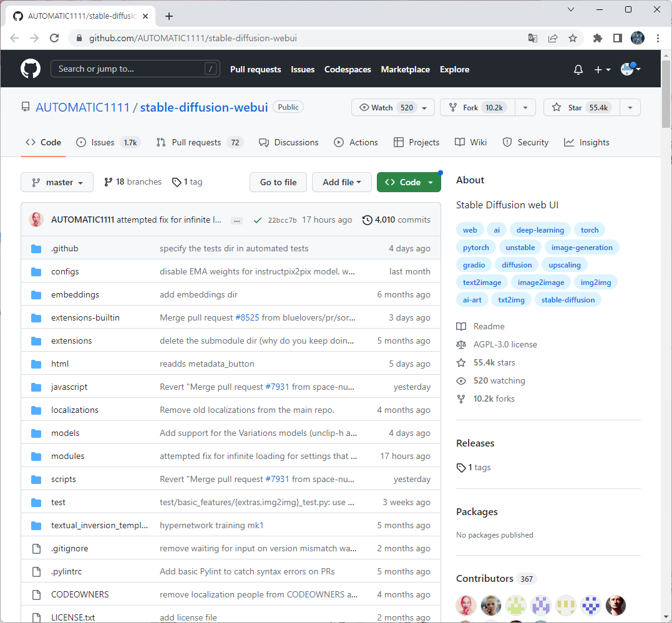Open the Chrome three-dot menu
This screenshot has height=623, width=672.
pos(658,38)
